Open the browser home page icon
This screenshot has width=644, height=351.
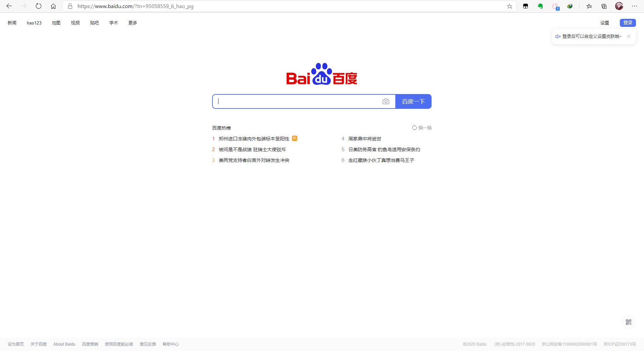coord(53,6)
